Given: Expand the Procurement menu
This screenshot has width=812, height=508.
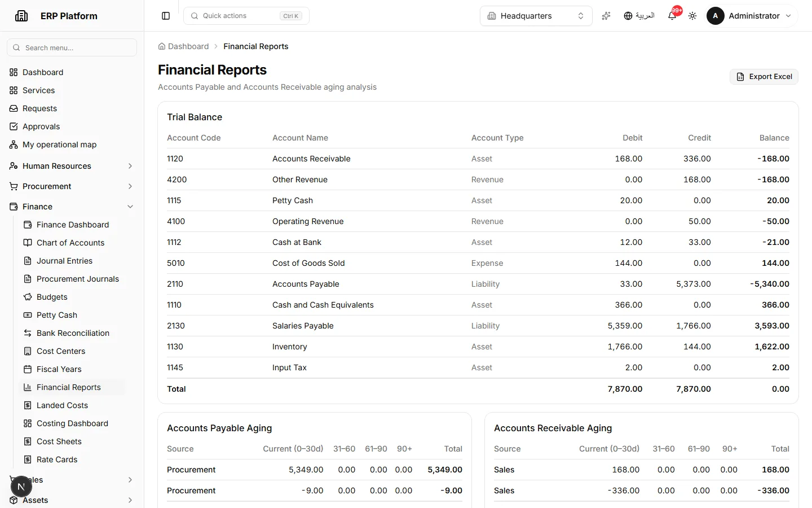Looking at the screenshot, I should [x=72, y=186].
